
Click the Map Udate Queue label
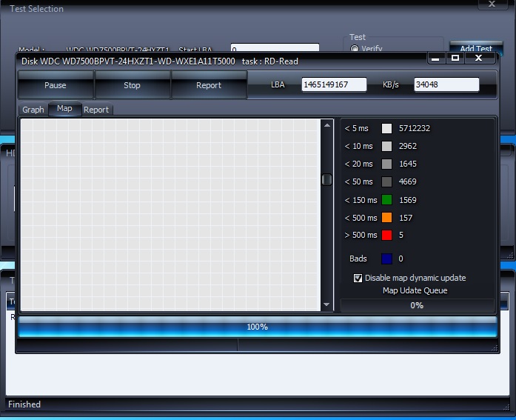coord(415,290)
